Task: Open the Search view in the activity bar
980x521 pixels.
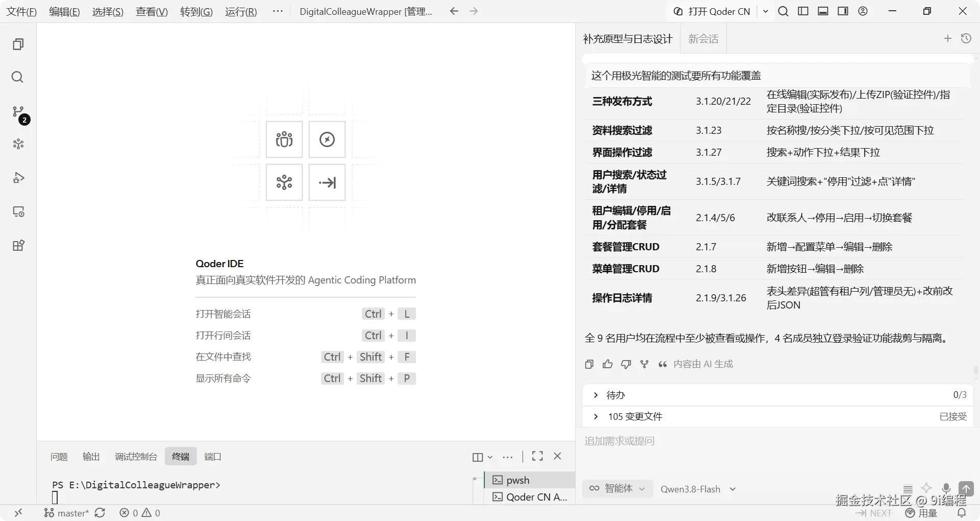Action: (x=18, y=77)
